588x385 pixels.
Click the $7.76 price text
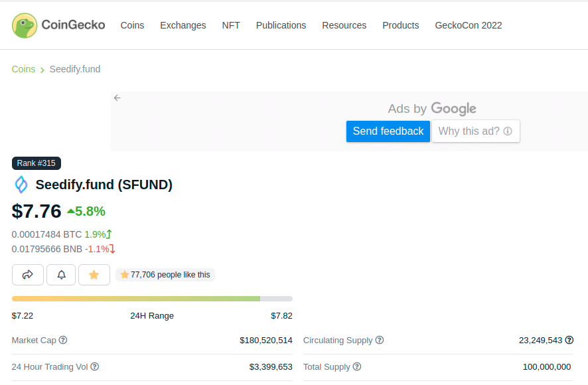pyautogui.click(x=37, y=211)
